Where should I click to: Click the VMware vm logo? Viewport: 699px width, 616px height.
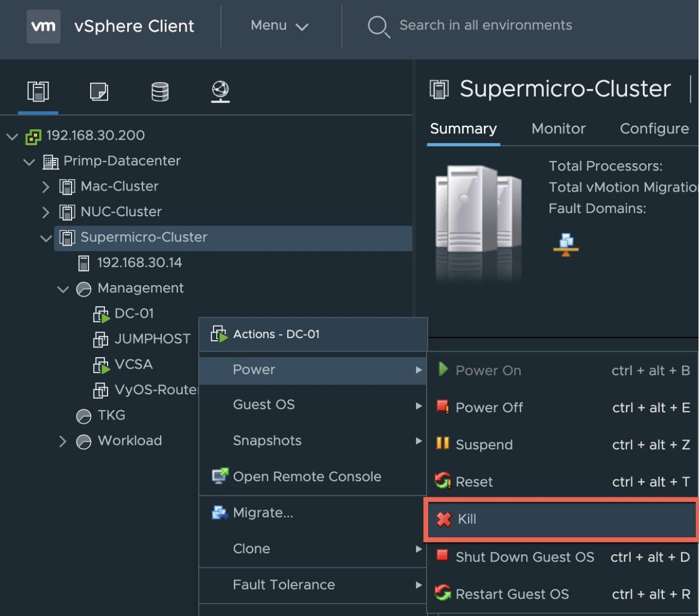click(43, 26)
